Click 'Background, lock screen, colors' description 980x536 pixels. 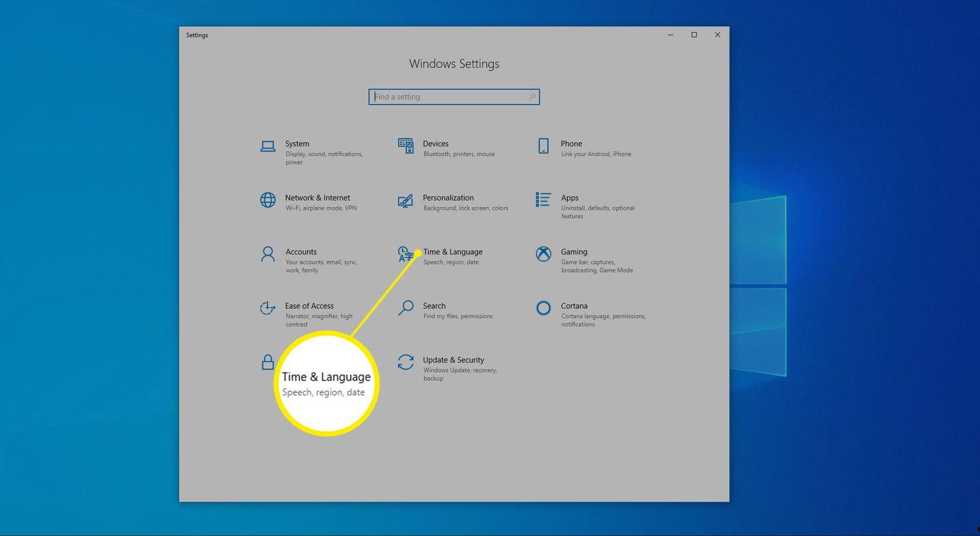[466, 208]
